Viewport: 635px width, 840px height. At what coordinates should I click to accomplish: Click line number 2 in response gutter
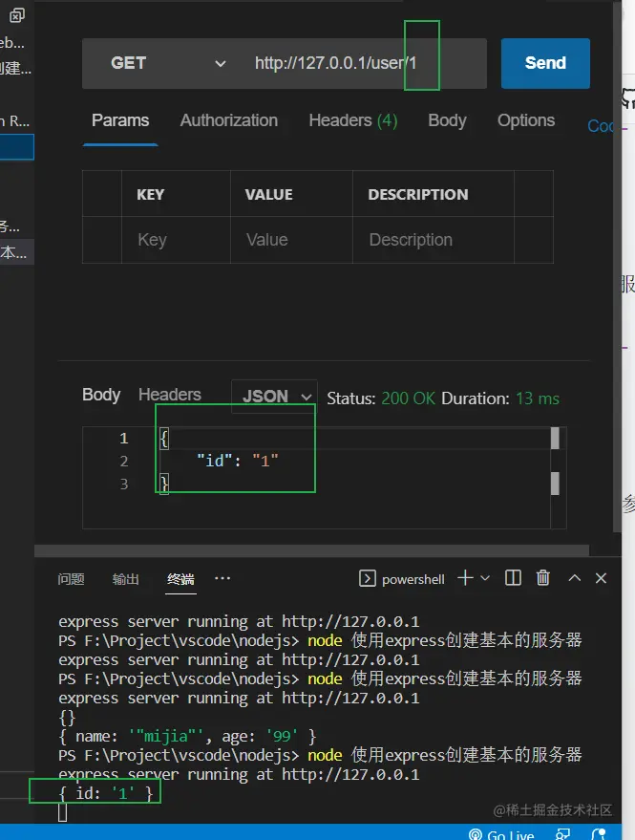[x=124, y=462]
